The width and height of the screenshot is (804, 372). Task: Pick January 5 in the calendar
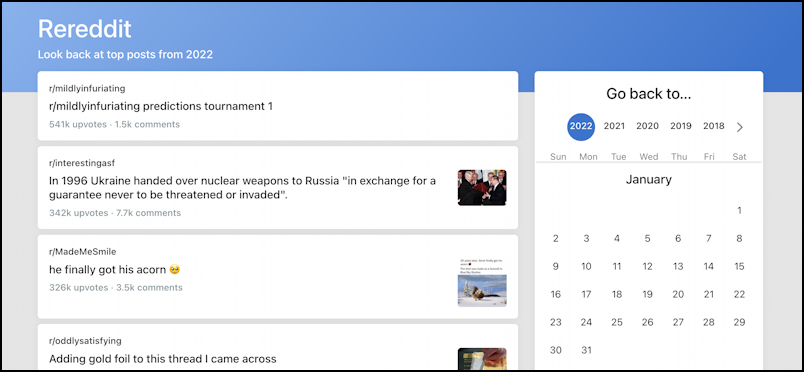[648, 239]
